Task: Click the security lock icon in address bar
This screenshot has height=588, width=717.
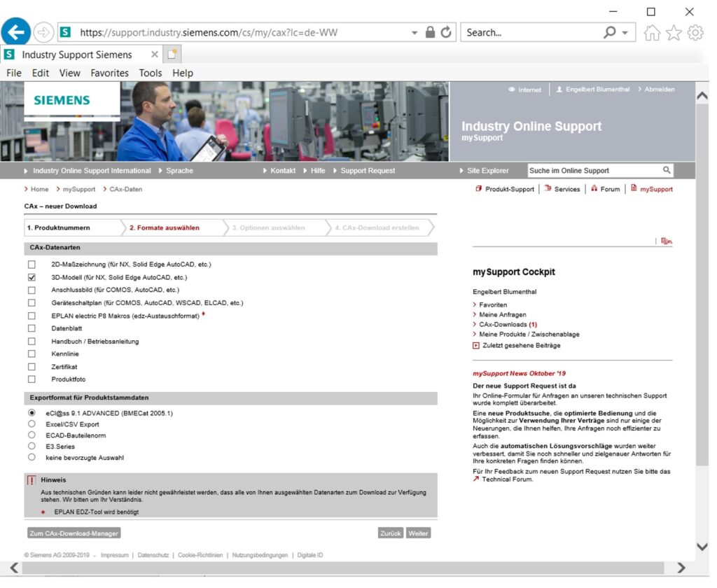Action: click(430, 32)
